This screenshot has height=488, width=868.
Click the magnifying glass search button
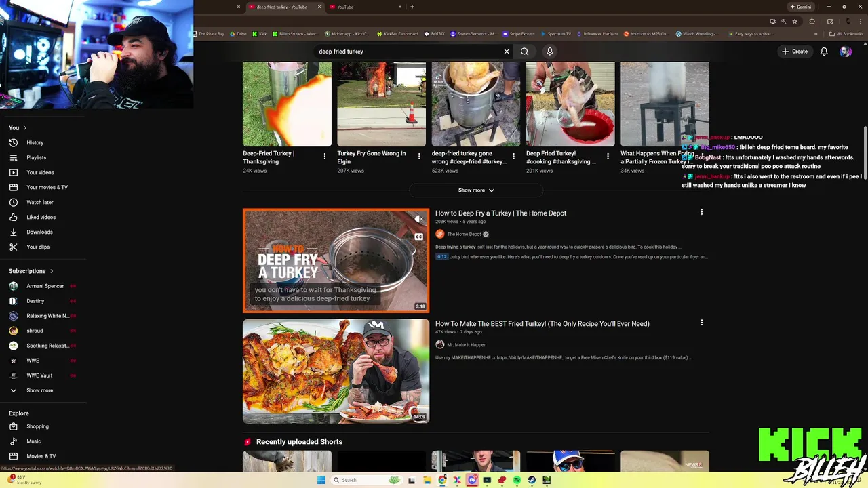[x=524, y=52]
